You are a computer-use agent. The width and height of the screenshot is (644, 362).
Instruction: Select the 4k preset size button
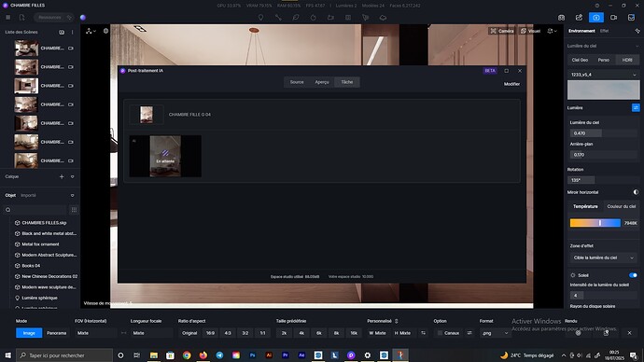tap(301, 333)
